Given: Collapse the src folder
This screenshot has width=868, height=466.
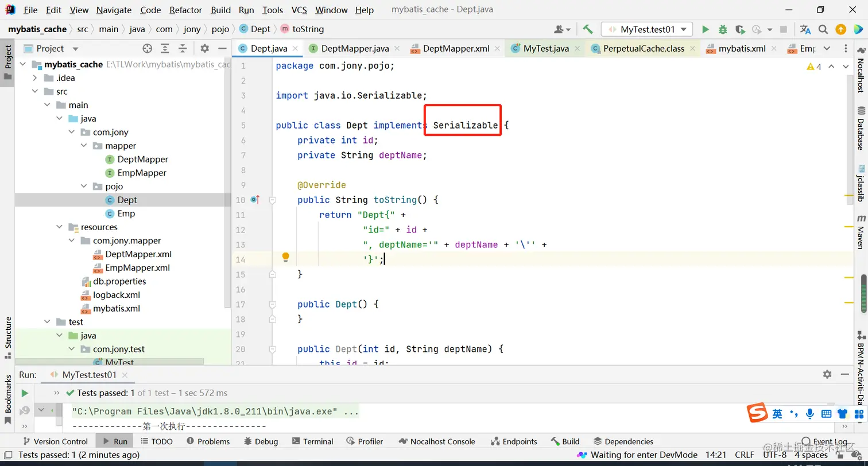Looking at the screenshot, I should coord(35,92).
